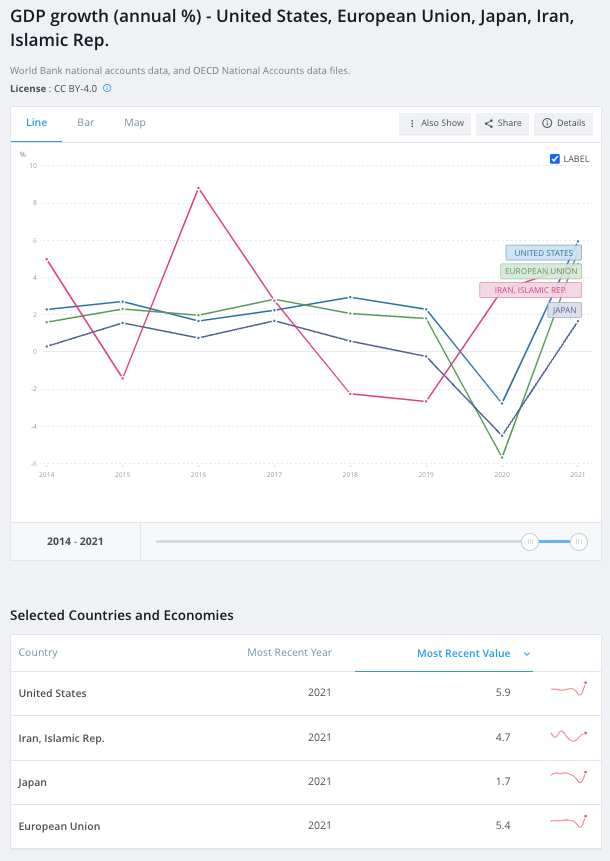
Task: Open Japan sparkline trend chart
Action: pos(569,776)
